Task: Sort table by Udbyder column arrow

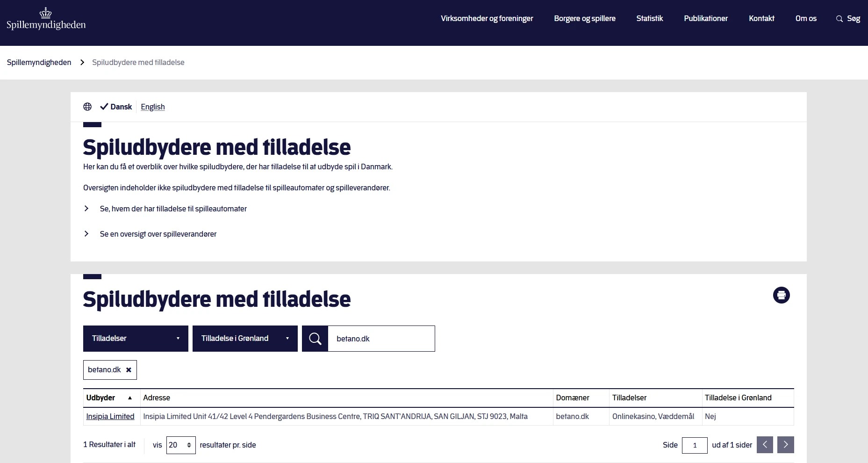Action: pyautogui.click(x=130, y=398)
